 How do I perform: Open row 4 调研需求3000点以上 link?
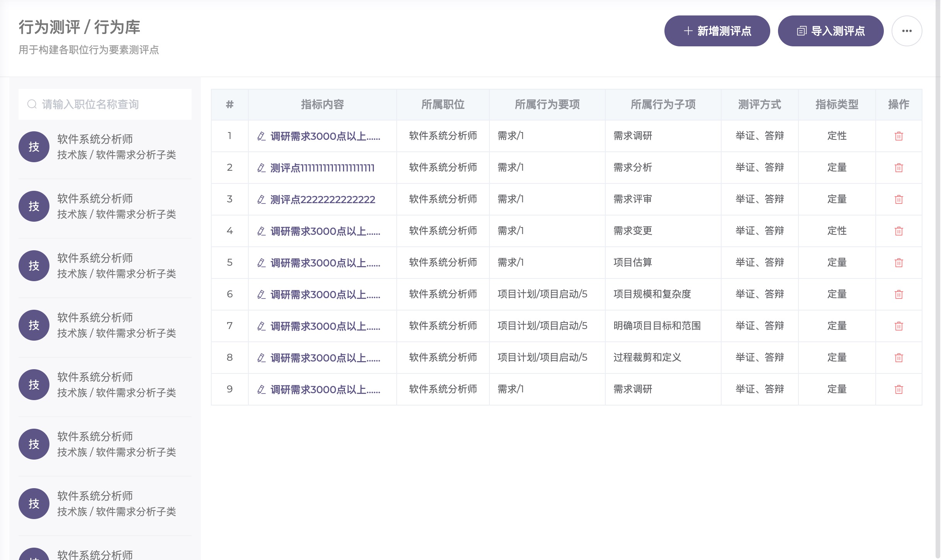(x=325, y=231)
